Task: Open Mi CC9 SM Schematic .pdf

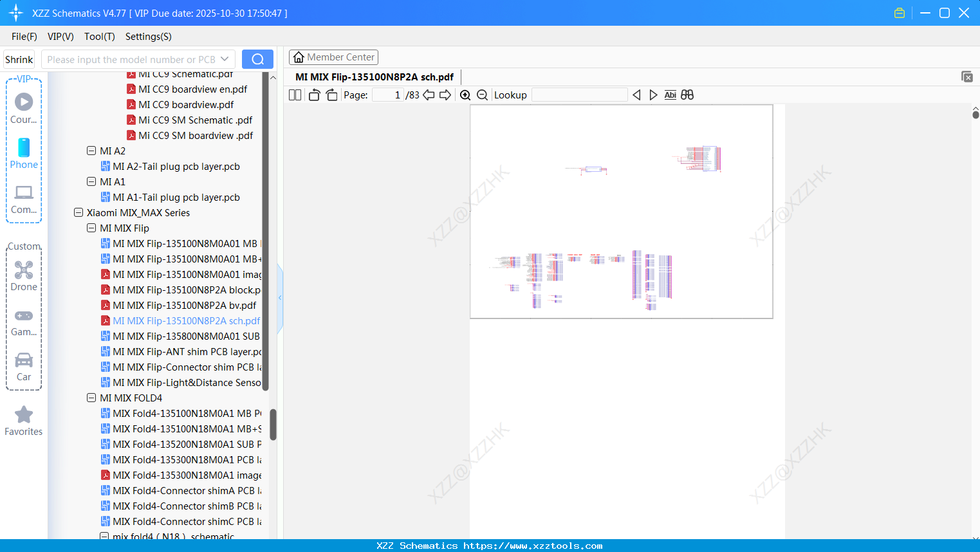Action: pos(196,120)
